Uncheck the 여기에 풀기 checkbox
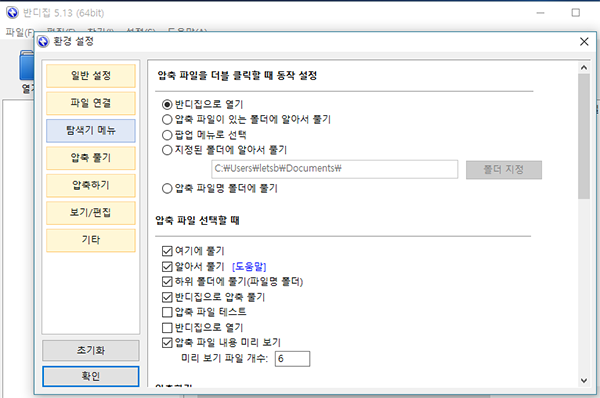 pyautogui.click(x=167, y=251)
